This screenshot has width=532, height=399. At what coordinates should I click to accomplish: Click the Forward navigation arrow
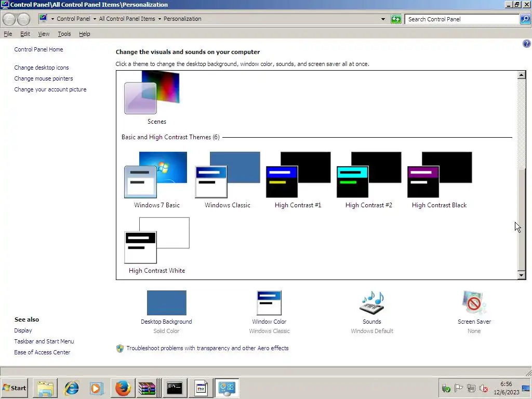[23, 19]
